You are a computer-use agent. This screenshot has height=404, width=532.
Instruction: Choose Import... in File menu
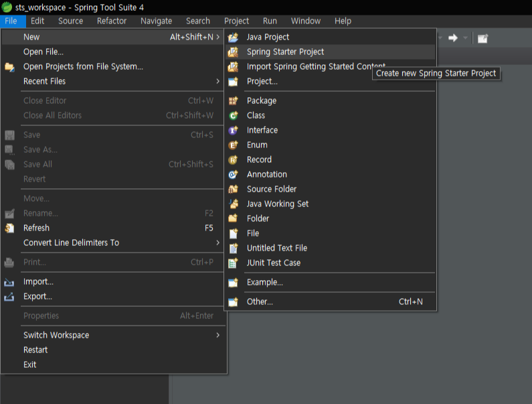click(112, 281)
